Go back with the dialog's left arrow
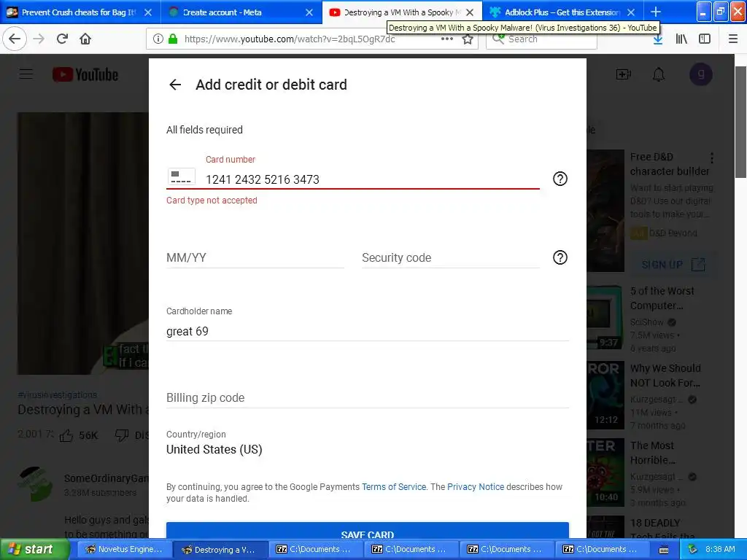The height and width of the screenshot is (560, 747). coord(175,85)
